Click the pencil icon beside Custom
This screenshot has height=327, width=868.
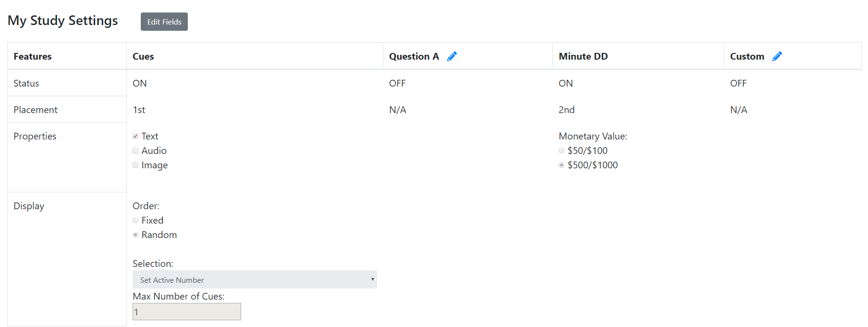[777, 56]
